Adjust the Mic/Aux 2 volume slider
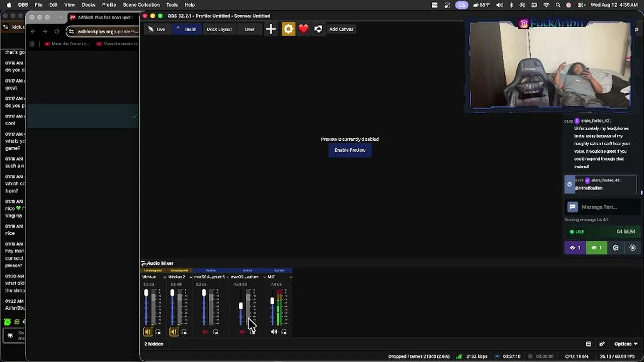 (173, 307)
